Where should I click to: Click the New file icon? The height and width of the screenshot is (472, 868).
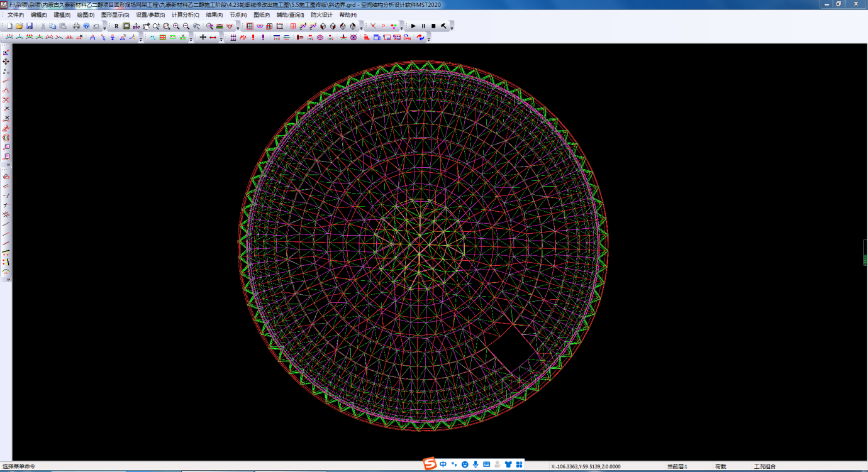[9, 26]
